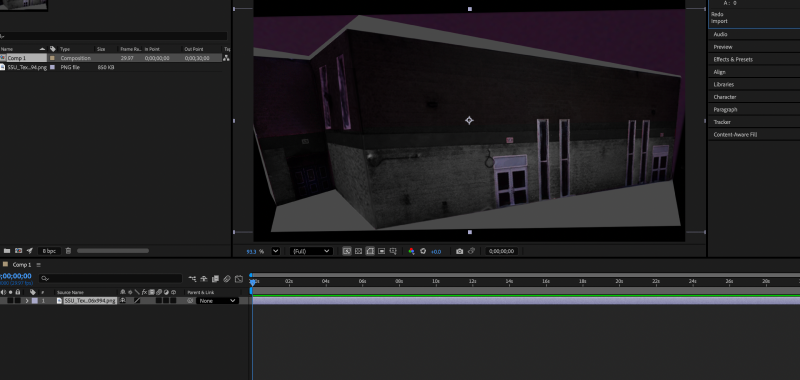
Task: Reset exposure aperture icon in viewer
Action: 423,251
